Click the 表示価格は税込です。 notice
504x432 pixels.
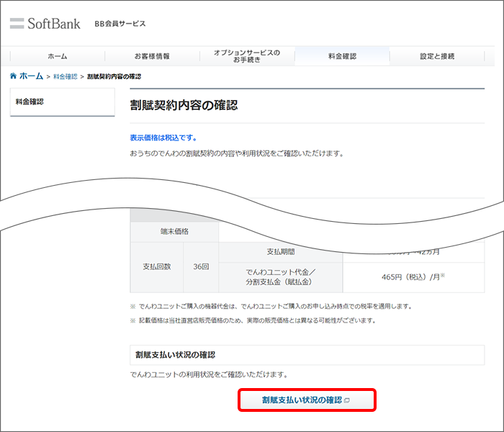[x=163, y=138]
